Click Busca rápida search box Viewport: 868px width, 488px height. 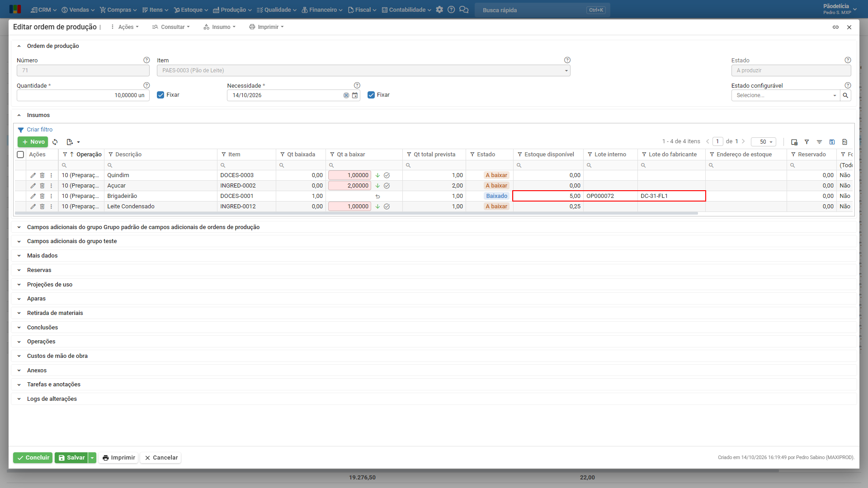pos(542,10)
